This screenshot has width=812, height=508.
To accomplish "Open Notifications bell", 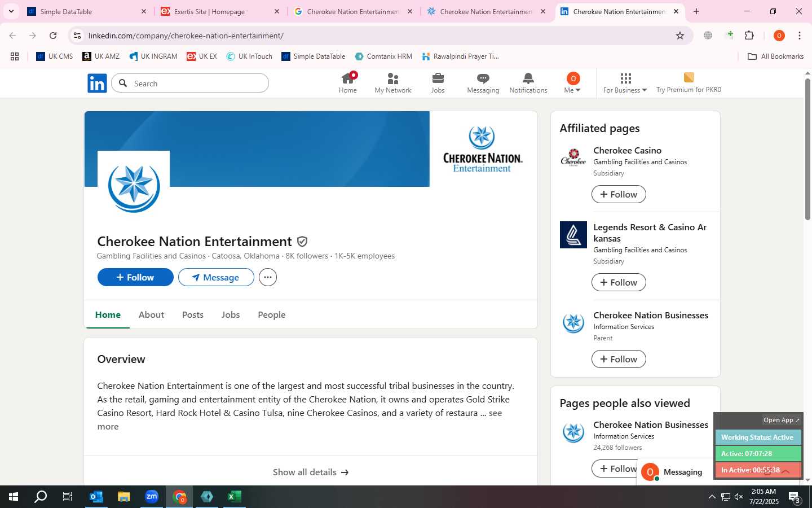I will 528,83.
